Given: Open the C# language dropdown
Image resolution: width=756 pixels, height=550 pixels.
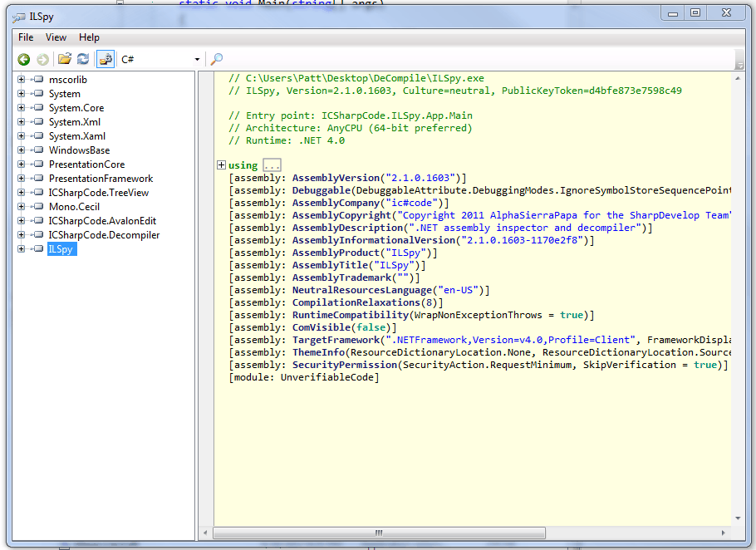Looking at the screenshot, I should point(196,59).
